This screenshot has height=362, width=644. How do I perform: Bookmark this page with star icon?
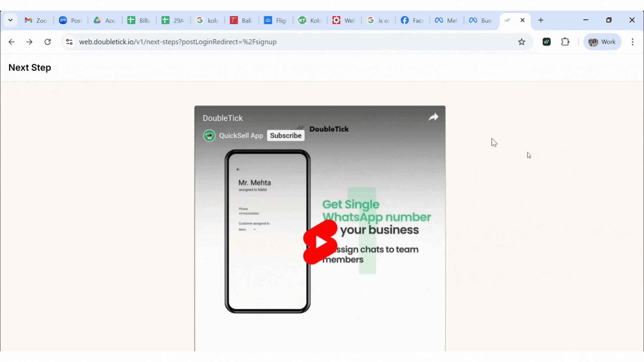click(x=521, y=42)
